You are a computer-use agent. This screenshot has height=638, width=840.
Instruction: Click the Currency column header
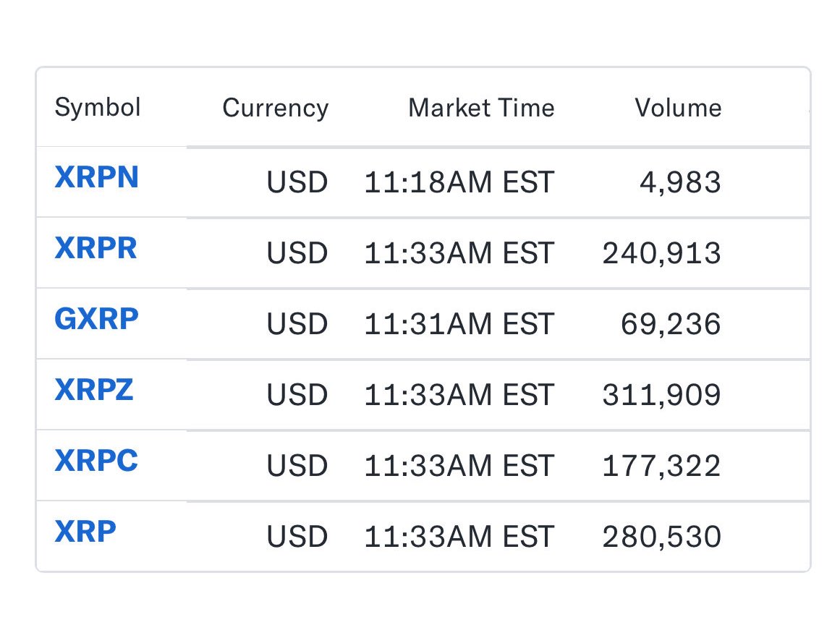275,108
